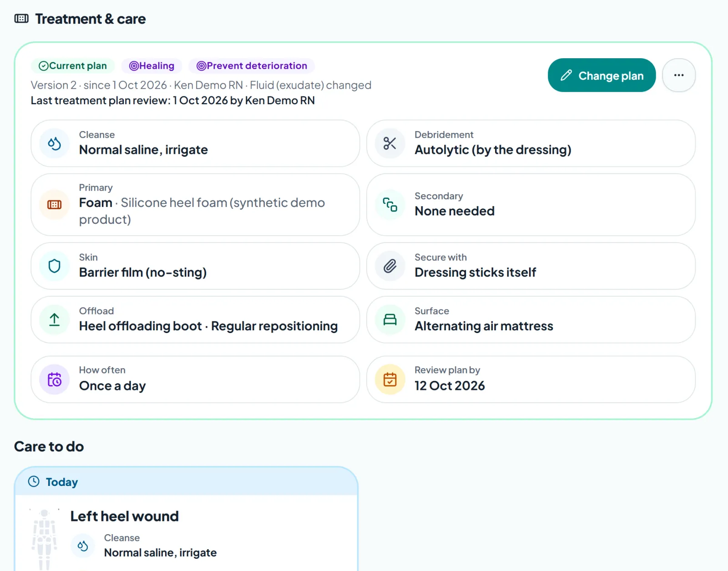Open the Secondary None needed value
This screenshot has width=728, height=571.
pos(455,211)
